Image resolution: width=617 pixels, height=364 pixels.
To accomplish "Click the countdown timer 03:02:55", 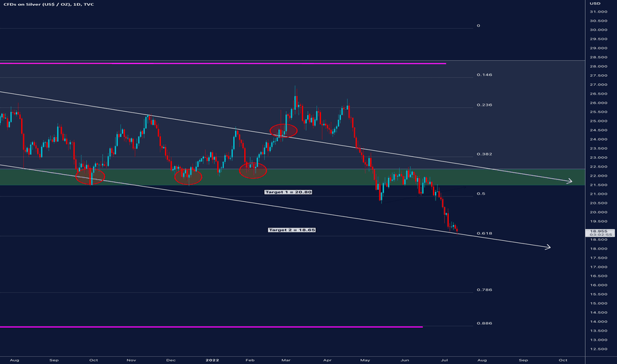I will coord(601,235).
